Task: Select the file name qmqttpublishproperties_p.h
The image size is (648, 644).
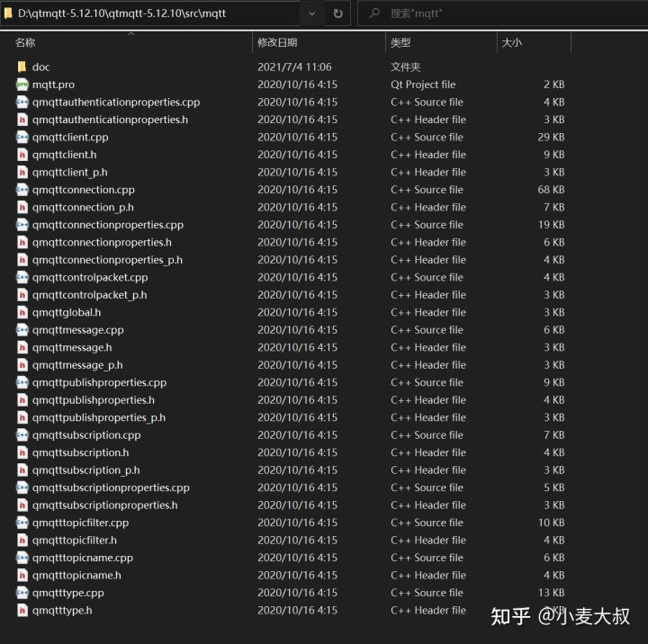Action: tap(99, 417)
